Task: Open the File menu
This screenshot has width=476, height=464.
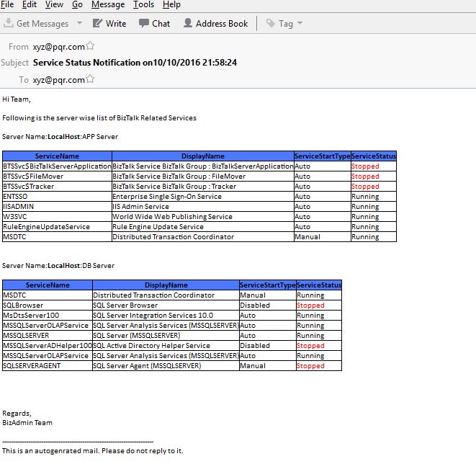Action: point(7,4)
